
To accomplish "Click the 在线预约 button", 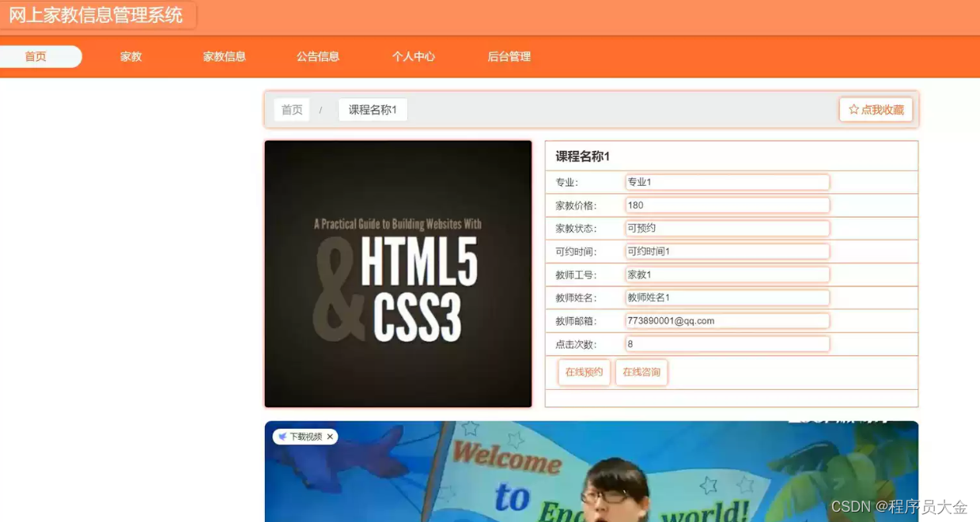I will [584, 372].
